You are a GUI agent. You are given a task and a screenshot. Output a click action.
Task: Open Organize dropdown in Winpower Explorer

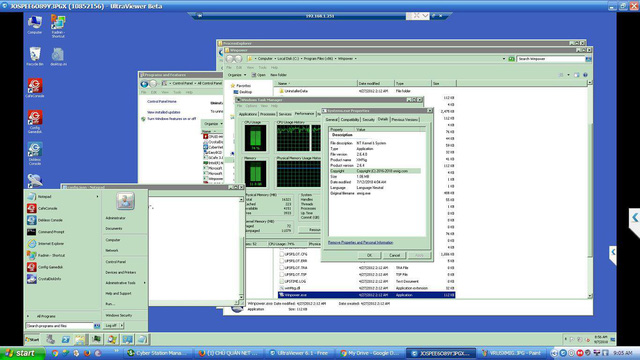[x=236, y=75]
